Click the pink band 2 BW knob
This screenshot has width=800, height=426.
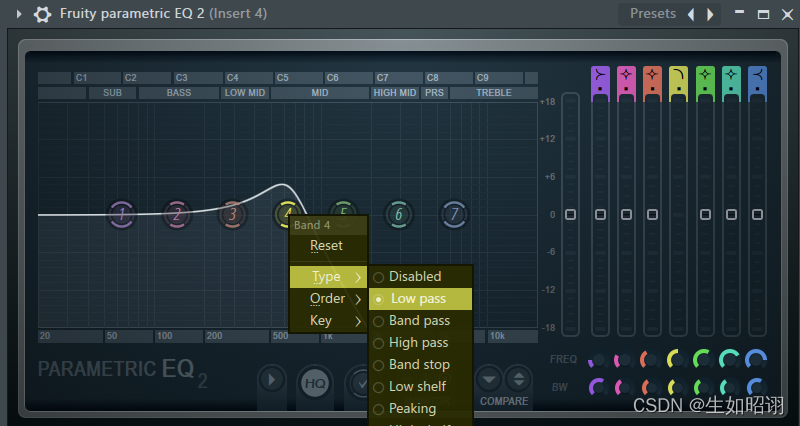(624, 388)
